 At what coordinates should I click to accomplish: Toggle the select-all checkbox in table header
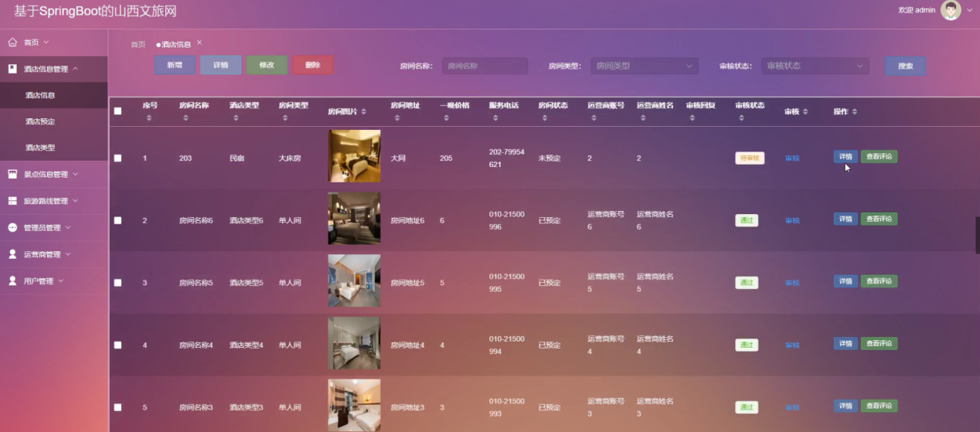pyautogui.click(x=117, y=111)
